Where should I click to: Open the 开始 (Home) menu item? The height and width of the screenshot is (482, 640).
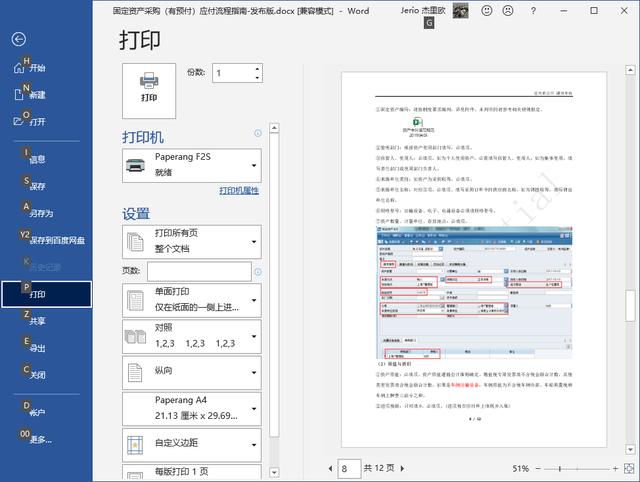click(x=37, y=68)
